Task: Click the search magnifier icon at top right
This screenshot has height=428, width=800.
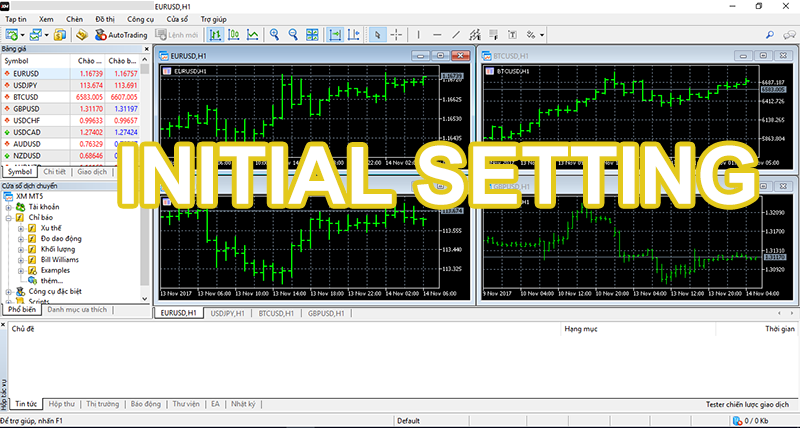Action: click(770, 35)
